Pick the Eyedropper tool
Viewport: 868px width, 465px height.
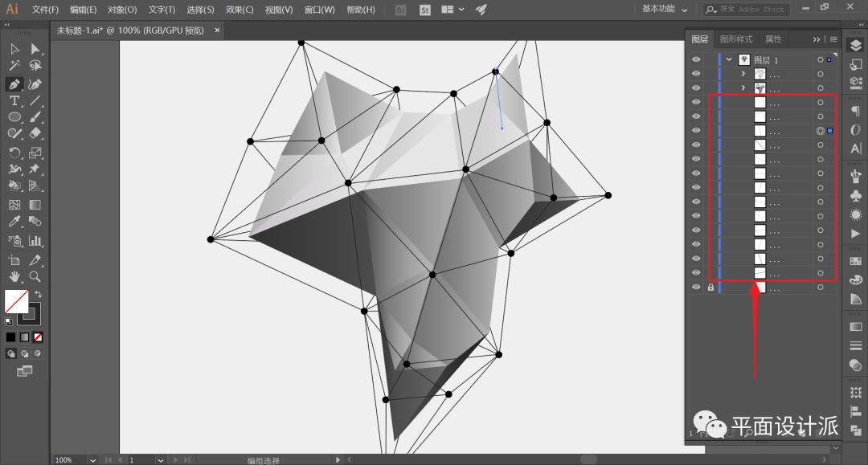pos(14,222)
